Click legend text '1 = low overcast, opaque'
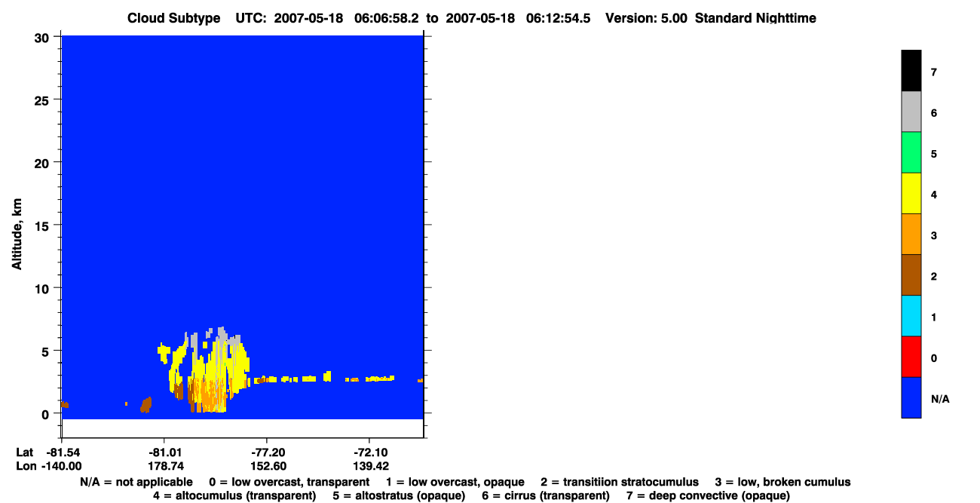Image resolution: width=980 pixels, height=503 pixels. tap(455, 482)
